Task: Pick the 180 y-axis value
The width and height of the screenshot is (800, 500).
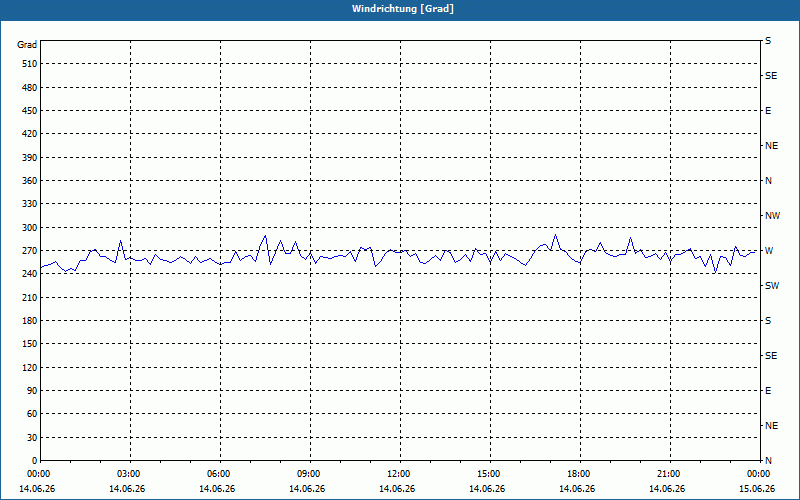Action: pyautogui.click(x=30, y=321)
